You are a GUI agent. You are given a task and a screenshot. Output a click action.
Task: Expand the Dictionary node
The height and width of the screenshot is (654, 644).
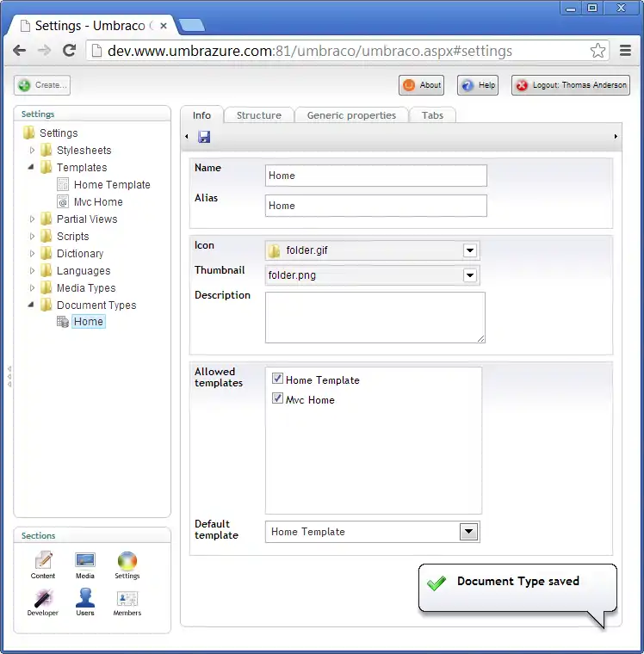point(32,253)
